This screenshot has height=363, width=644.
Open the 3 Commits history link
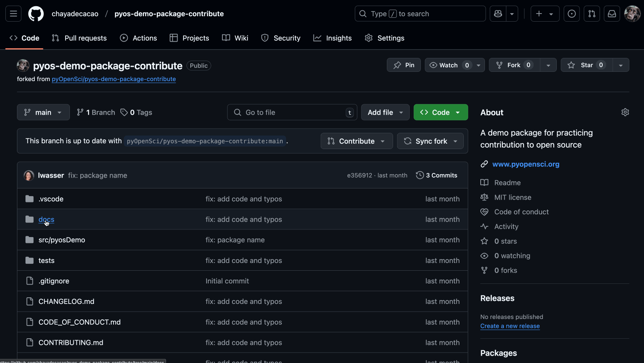point(437,175)
